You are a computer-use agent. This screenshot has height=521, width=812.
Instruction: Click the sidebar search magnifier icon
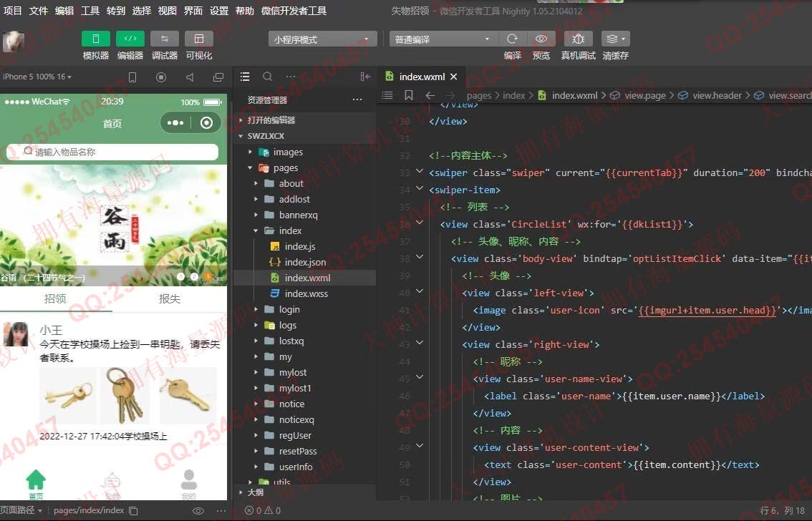tap(268, 77)
